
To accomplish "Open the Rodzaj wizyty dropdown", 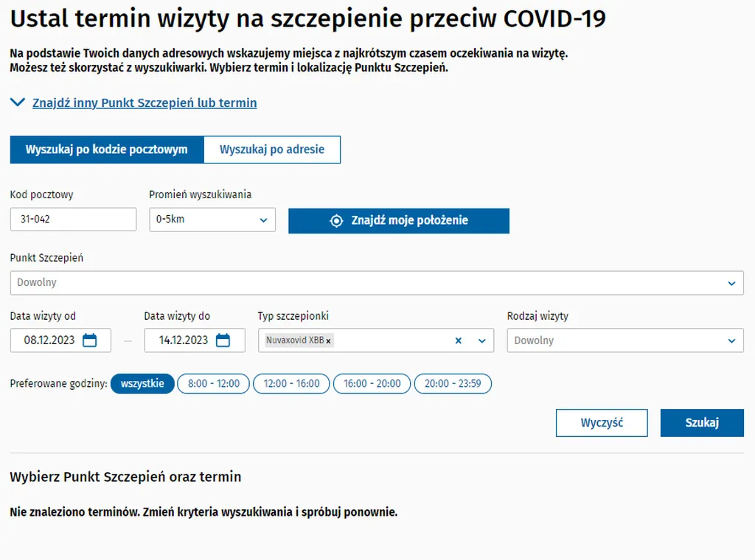I will click(x=625, y=340).
